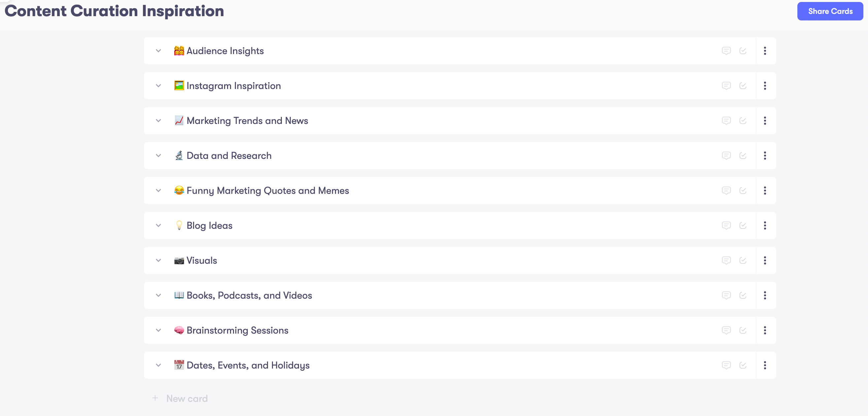Click the Share Cards button
868x416 pixels.
coord(830,12)
